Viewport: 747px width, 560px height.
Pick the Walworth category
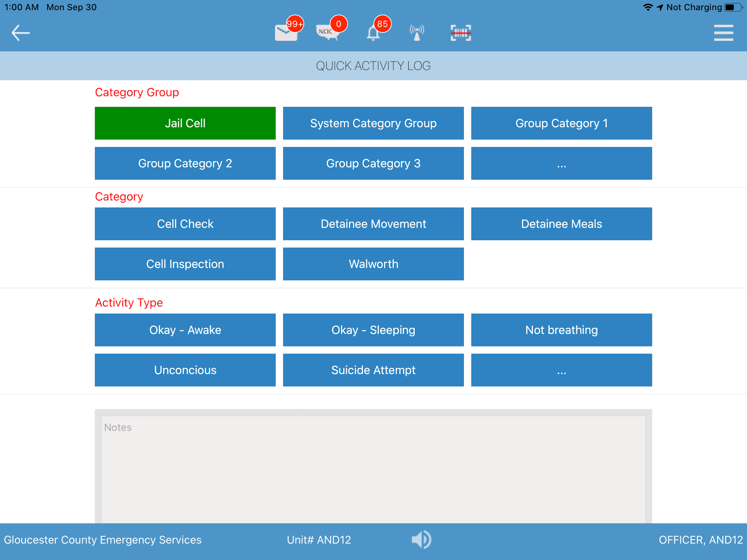point(373,264)
